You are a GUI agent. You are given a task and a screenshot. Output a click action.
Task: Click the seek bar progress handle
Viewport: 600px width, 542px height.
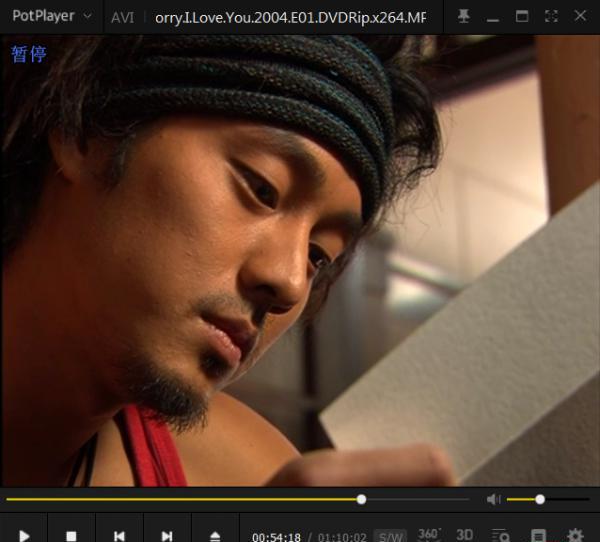click(x=361, y=499)
